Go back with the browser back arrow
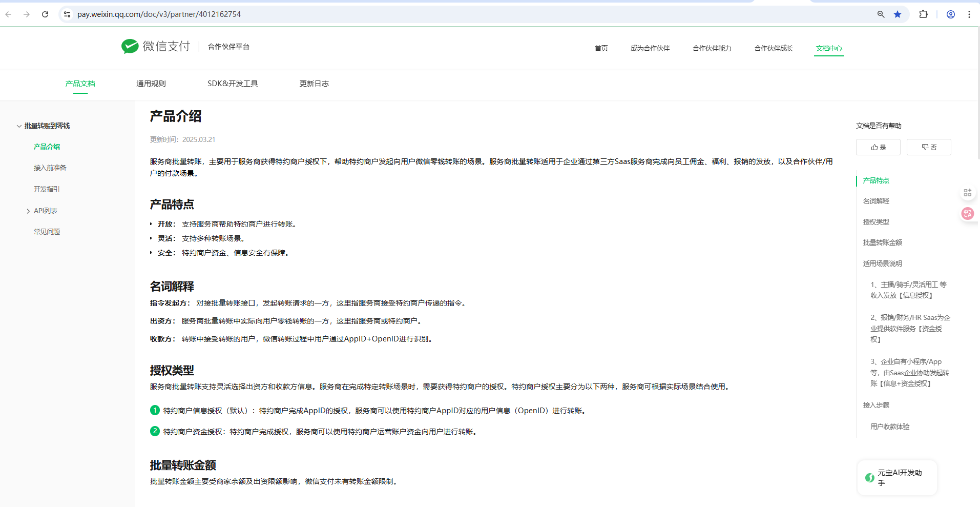The width and height of the screenshot is (980, 507). pos(8,14)
